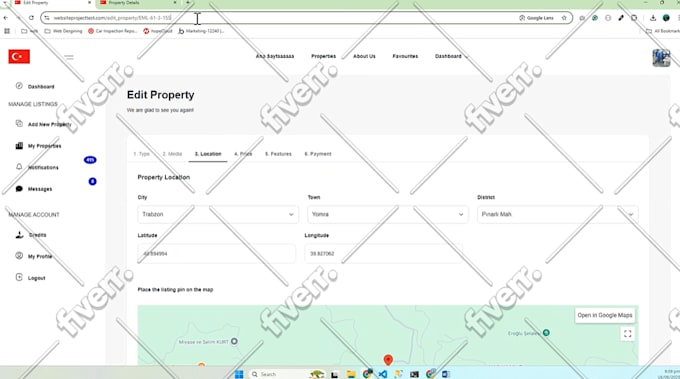Select the 3. Location tab
680x379 pixels.
pos(208,154)
